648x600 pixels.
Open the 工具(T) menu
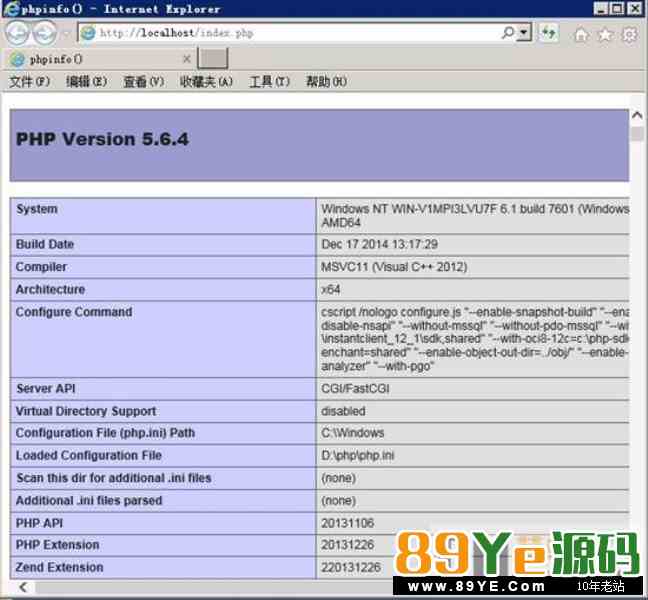coord(269,81)
